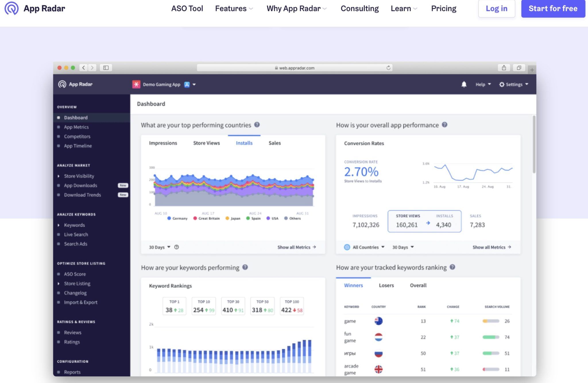Toggle Germany series in chart legend
Screen dimensions: 588x383
(x=177, y=218)
